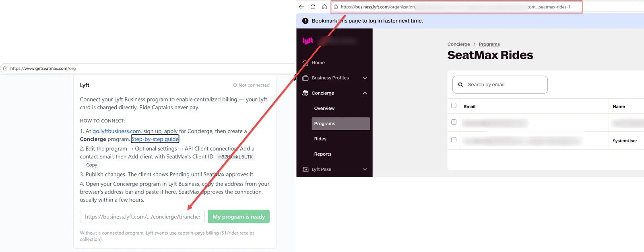Open Reports under Concierge
Viewport: 644px width, 252px height.
tap(323, 154)
